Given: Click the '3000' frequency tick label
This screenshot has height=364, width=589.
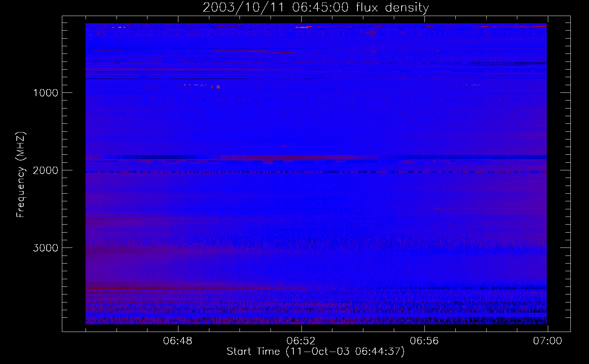Looking at the screenshot, I should 46,248.
